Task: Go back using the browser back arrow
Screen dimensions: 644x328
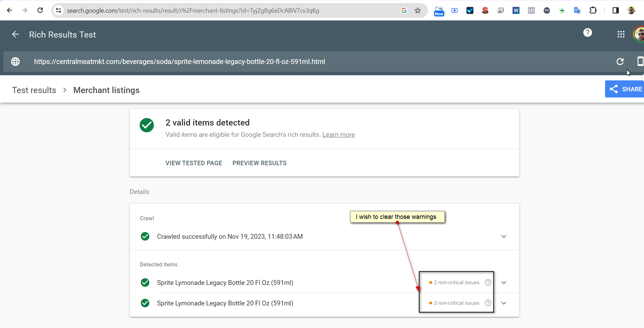Action: (x=10, y=10)
